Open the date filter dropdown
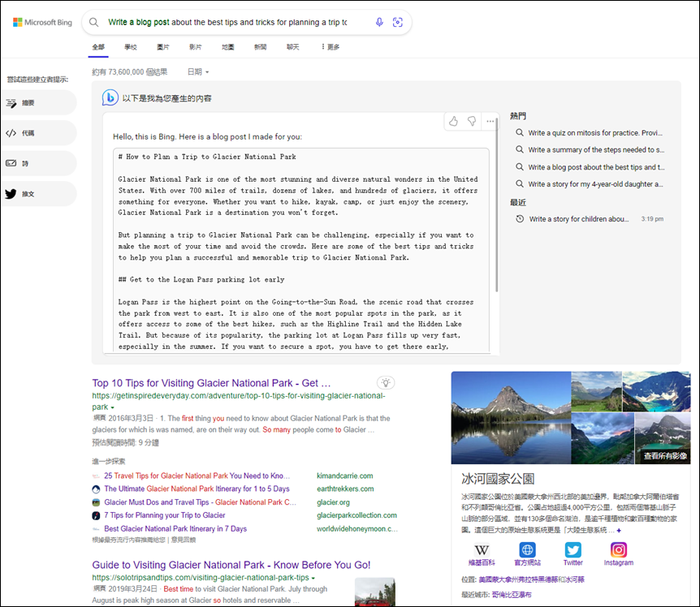 [x=198, y=71]
